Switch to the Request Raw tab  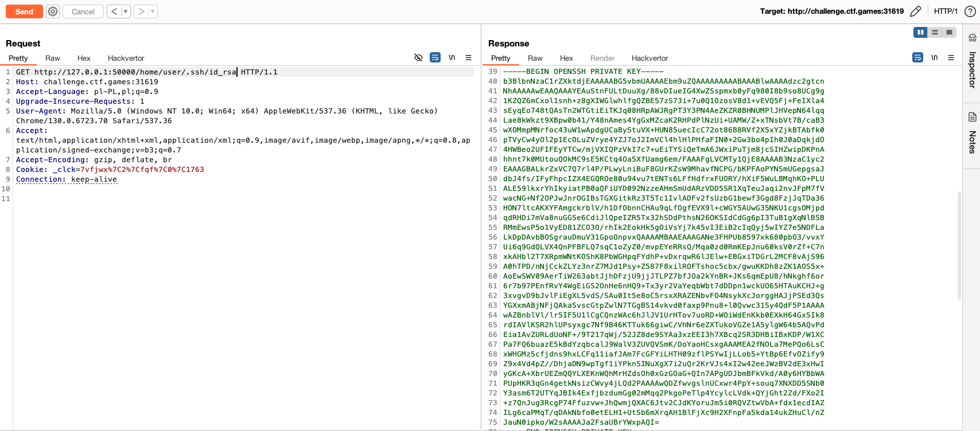(x=53, y=58)
